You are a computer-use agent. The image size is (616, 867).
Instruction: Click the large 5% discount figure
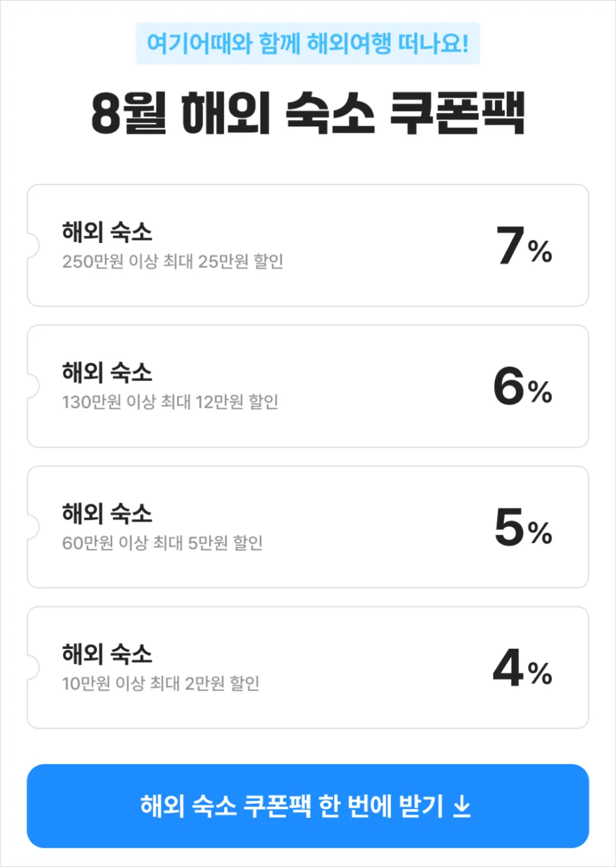tap(523, 527)
